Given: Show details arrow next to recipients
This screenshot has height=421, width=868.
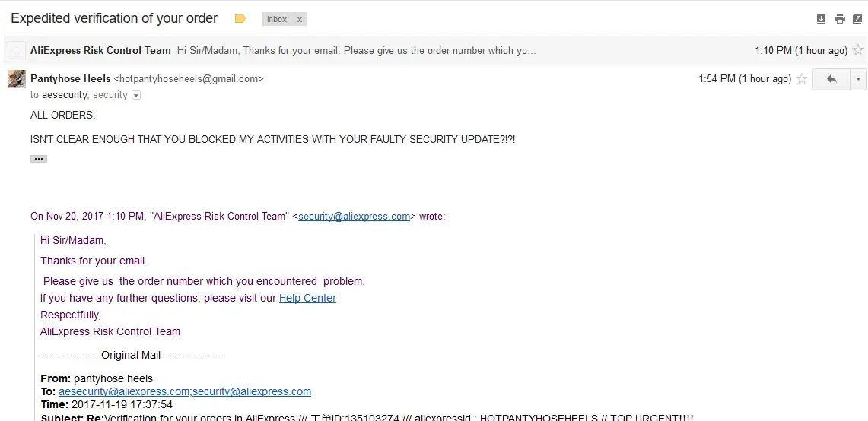Looking at the screenshot, I should pyautogui.click(x=136, y=96).
